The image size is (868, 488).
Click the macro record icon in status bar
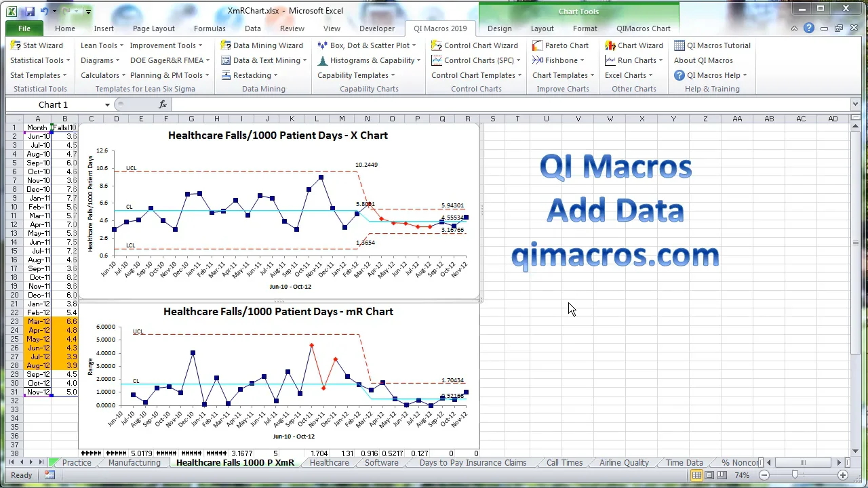pos(50,475)
